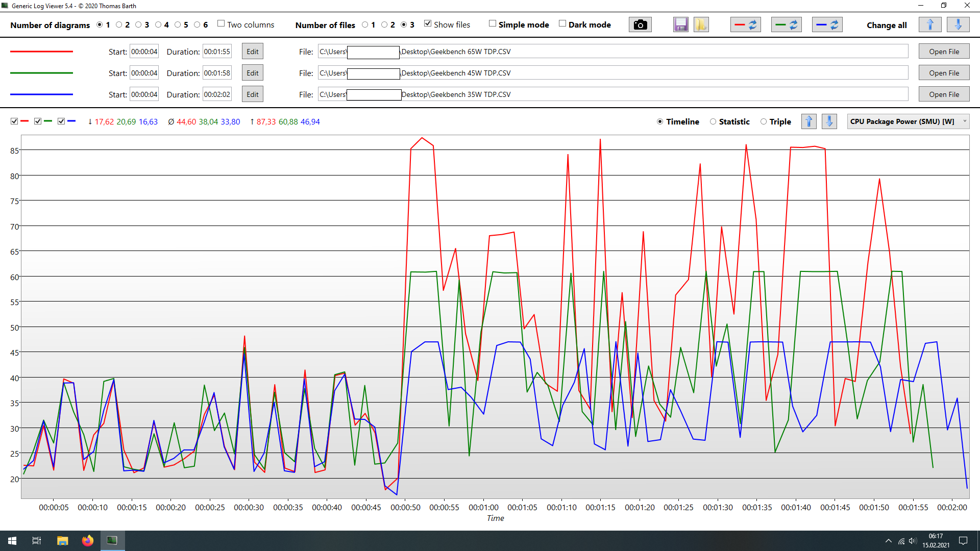Click Edit for the 65W TDP file
This screenshot has height=551, width=980.
coord(253,52)
